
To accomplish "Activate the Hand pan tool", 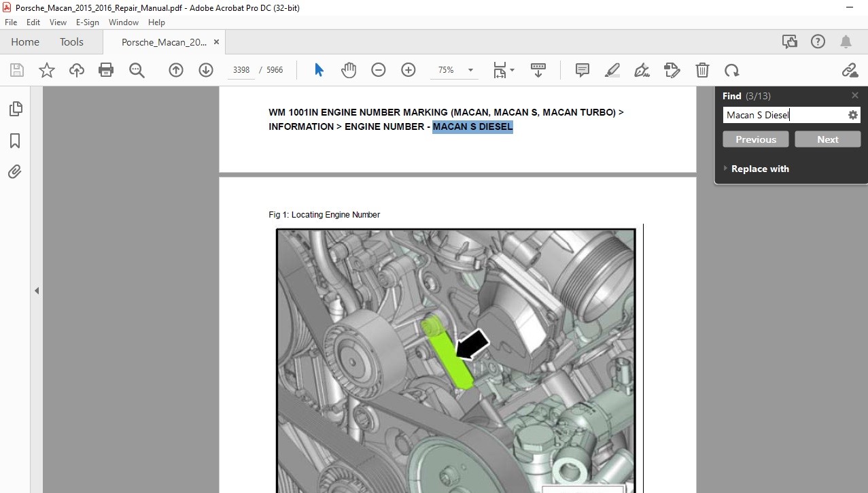I will click(x=349, y=70).
